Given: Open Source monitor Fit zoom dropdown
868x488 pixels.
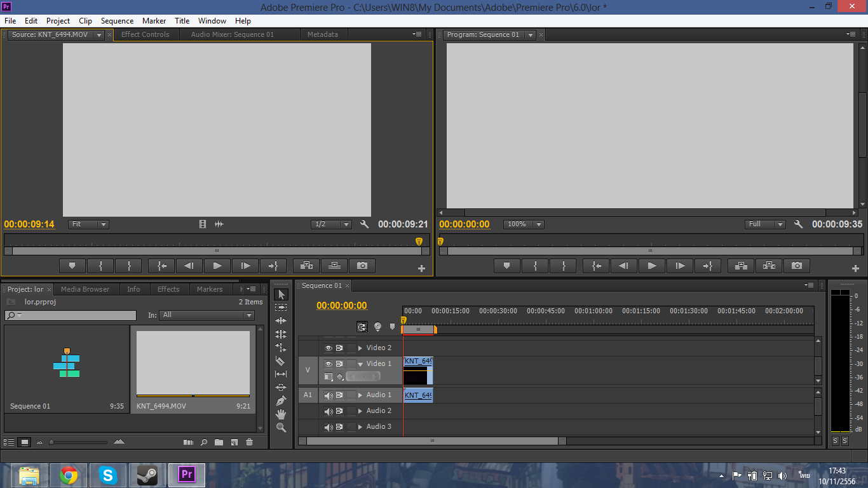Looking at the screenshot, I should 88,224.
